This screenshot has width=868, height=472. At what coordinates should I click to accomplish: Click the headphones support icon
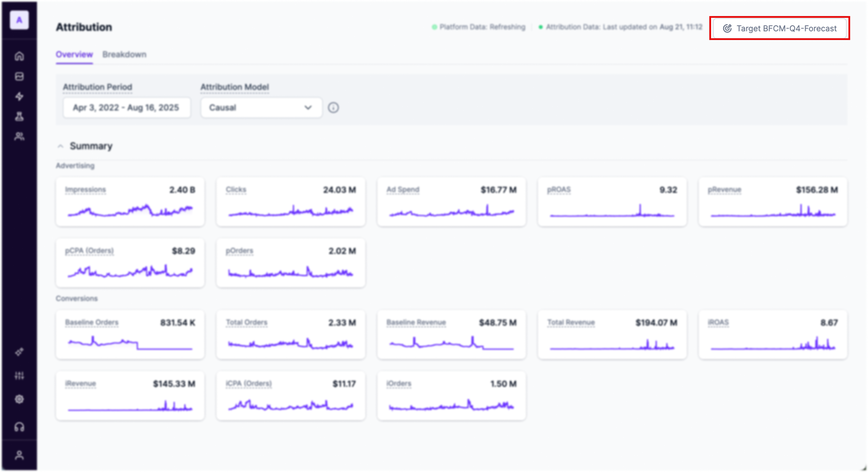[x=19, y=427]
